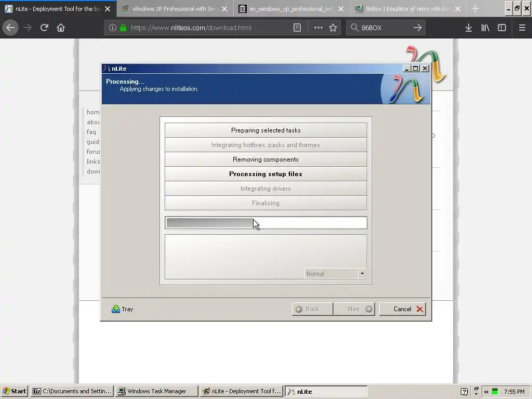
Task: Minimize nLite to Tray button
Action: 123,309
